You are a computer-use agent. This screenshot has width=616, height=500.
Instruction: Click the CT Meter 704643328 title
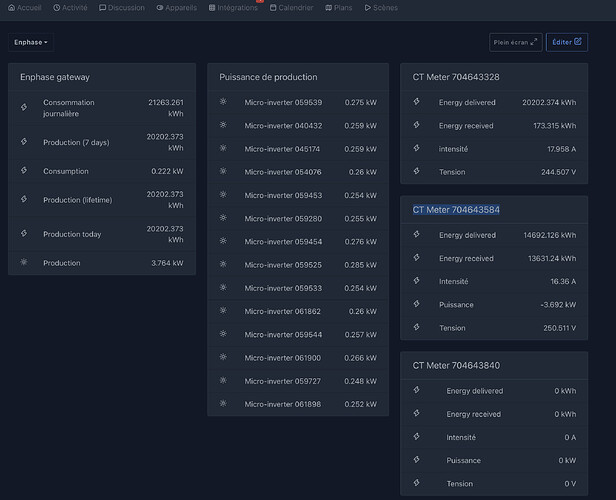click(x=456, y=77)
